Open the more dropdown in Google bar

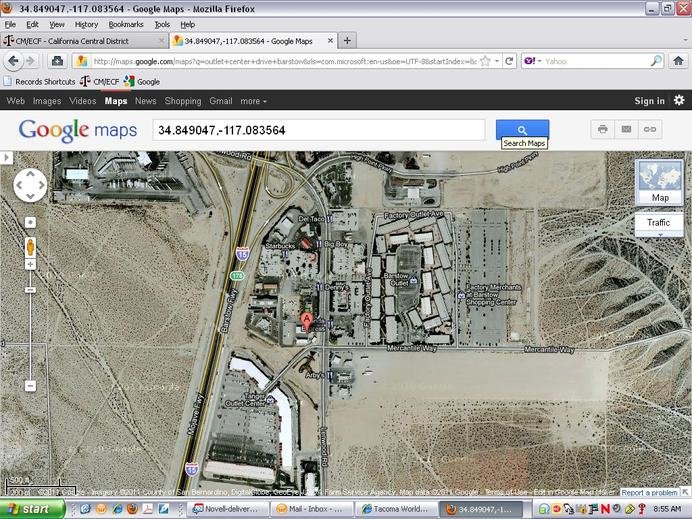[x=253, y=101]
